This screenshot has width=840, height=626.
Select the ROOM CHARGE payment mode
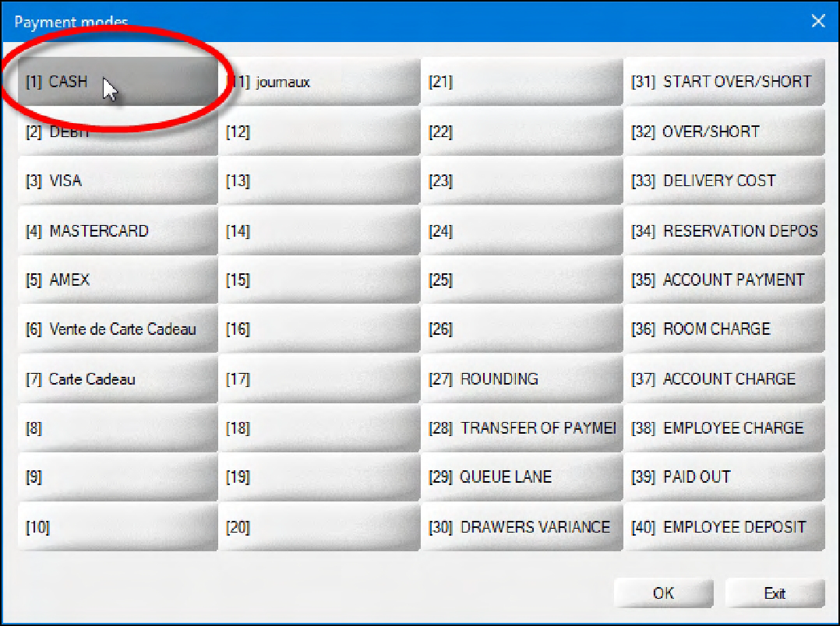(x=723, y=329)
